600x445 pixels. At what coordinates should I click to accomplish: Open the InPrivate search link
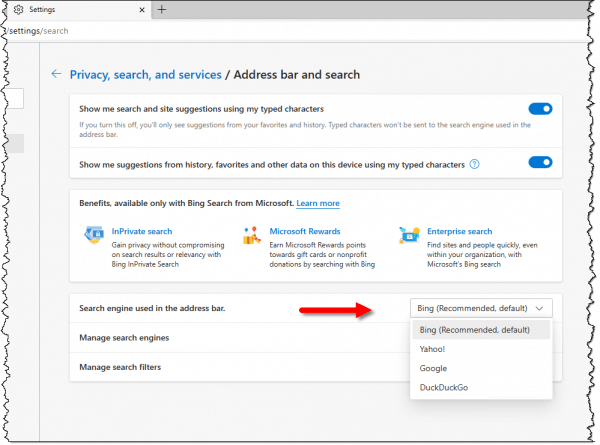click(142, 231)
